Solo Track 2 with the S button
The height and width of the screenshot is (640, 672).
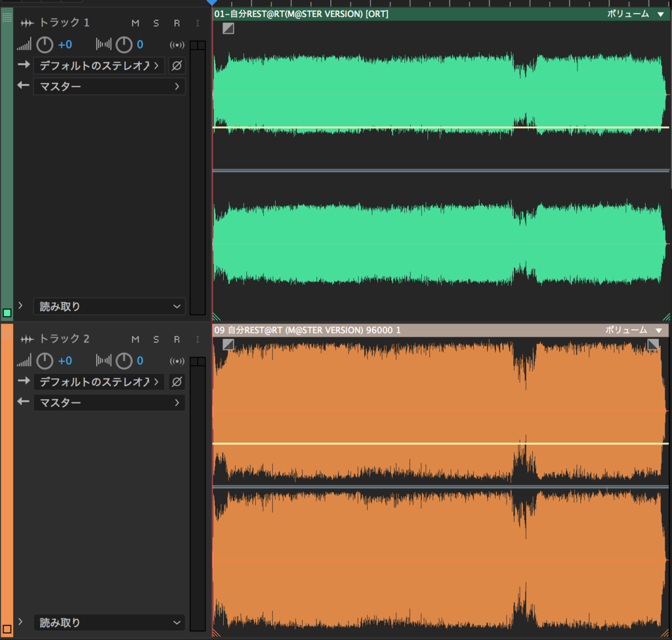pyautogui.click(x=156, y=339)
